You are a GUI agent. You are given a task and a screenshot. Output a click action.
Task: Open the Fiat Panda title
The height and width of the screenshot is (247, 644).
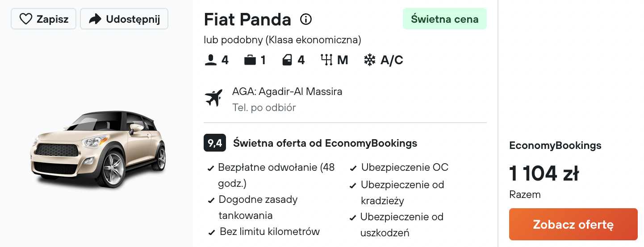click(247, 19)
